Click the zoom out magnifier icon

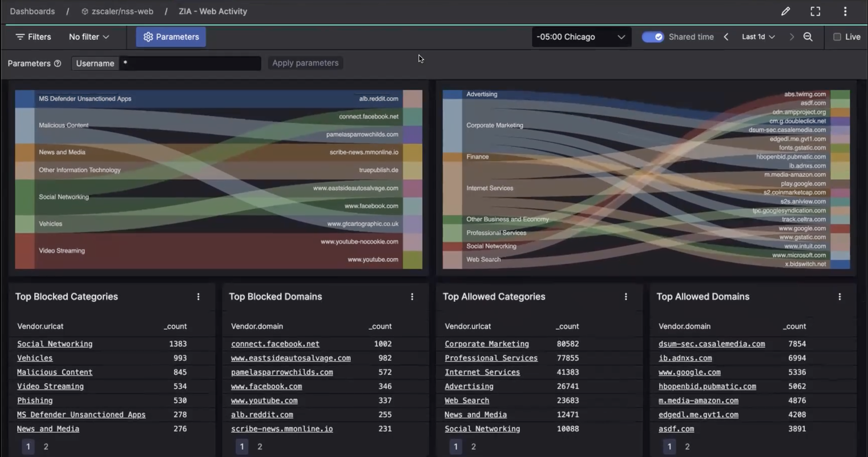pyautogui.click(x=808, y=37)
